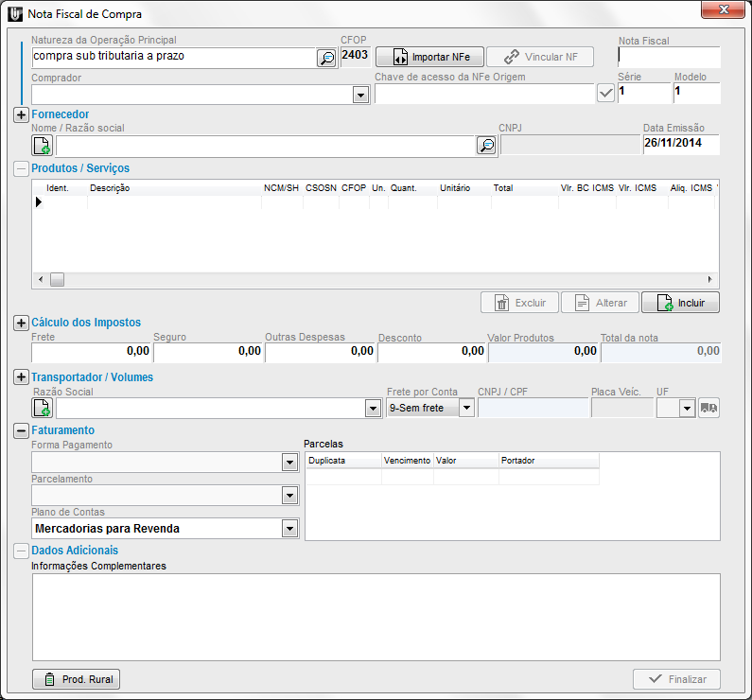752x700 pixels.
Task: Click the Informações Complementares text area
Action: click(376, 616)
